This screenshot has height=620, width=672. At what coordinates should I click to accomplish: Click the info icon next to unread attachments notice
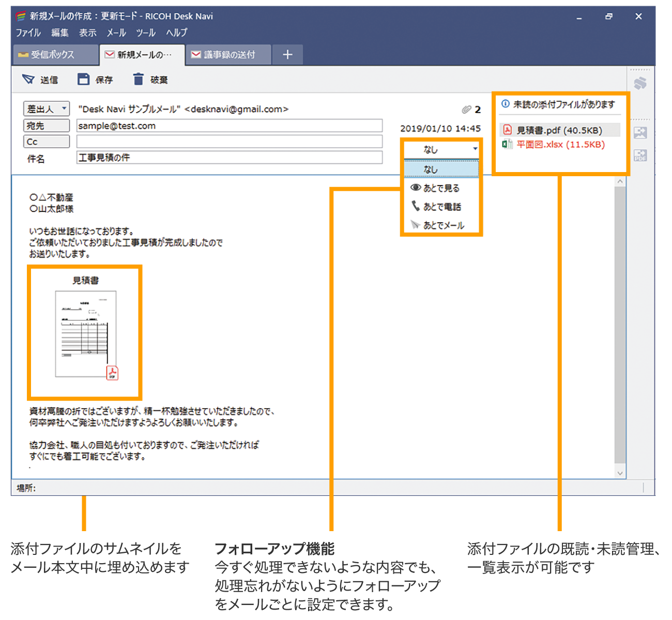click(x=505, y=103)
